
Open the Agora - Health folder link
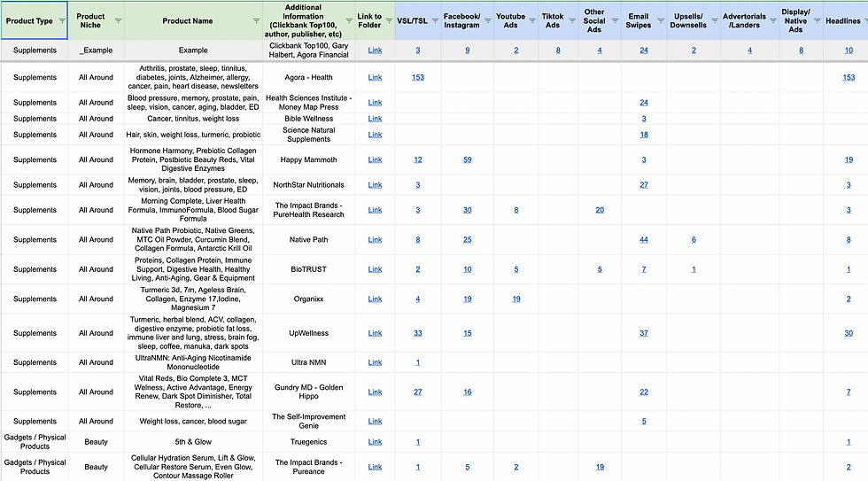coord(375,77)
